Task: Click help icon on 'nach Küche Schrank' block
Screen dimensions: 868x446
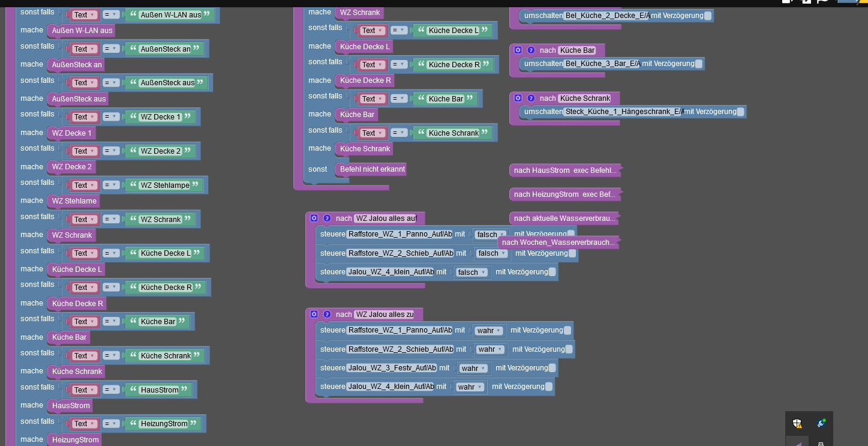Action: (531, 98)
